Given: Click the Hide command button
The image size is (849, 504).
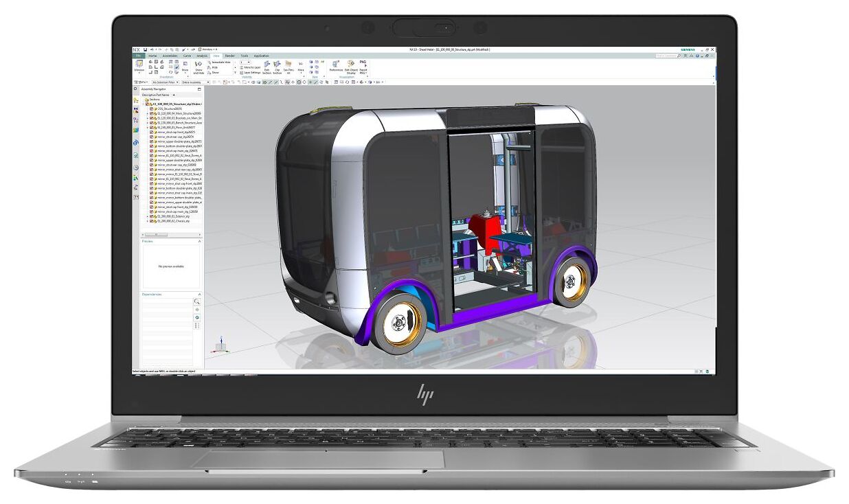Looking at the screenshot, I should pos(214,67).
